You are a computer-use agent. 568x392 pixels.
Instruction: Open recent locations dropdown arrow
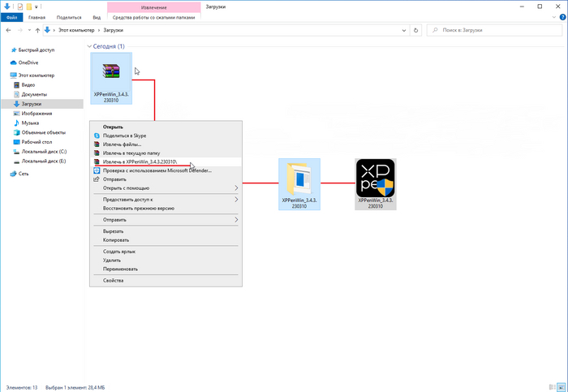(29, 30)
